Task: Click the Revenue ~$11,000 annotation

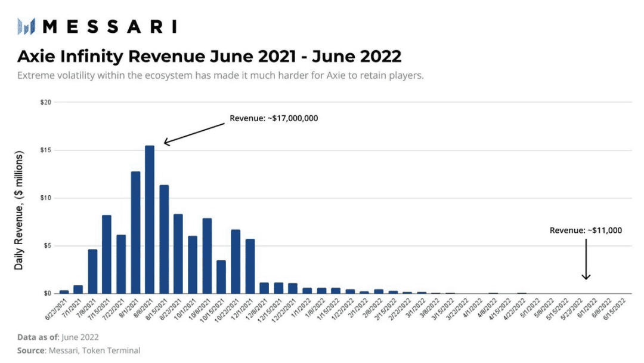Action: click(x=586, y=230)
